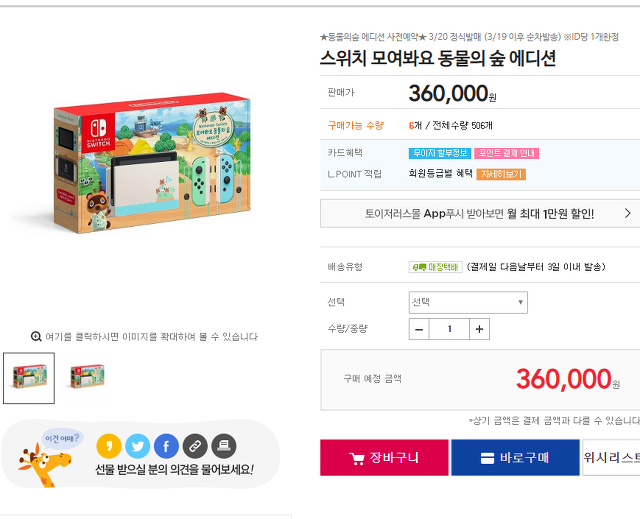
Task: Open 포인트 결제 안내 badge
Action: [506, 153]
